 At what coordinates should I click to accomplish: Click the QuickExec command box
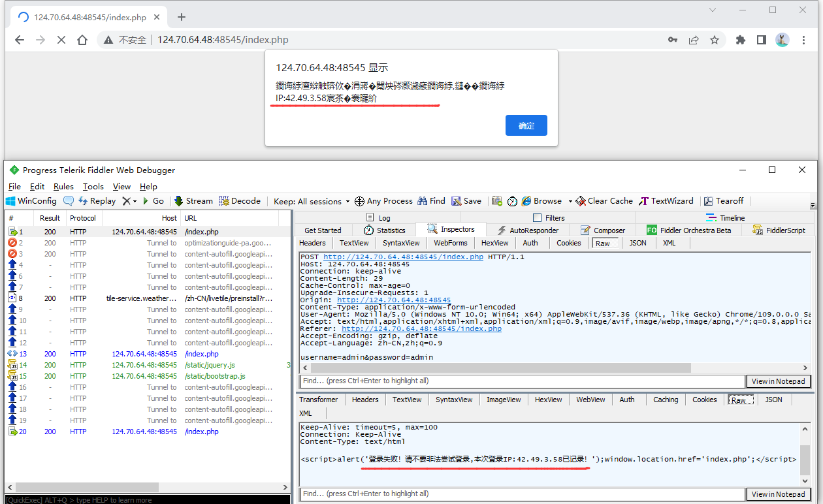(147, 499)
